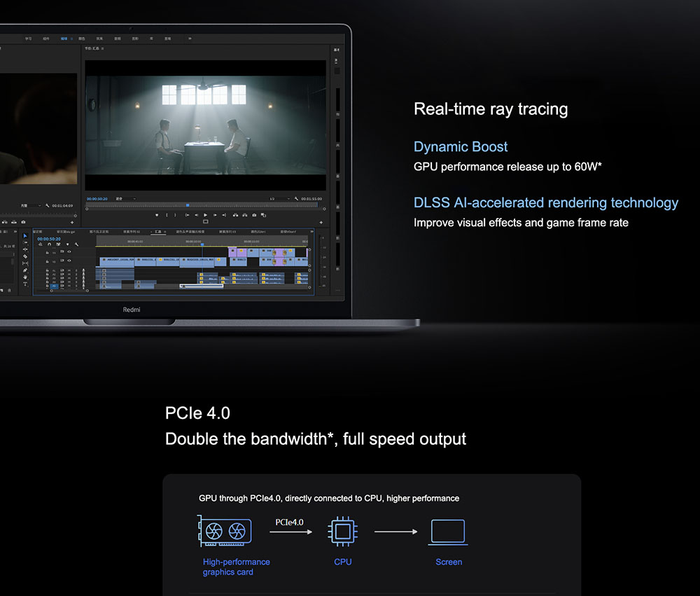Select the active sequence tab in timeline panel
The height and width of the screenshot is (596, 700).
157,231
